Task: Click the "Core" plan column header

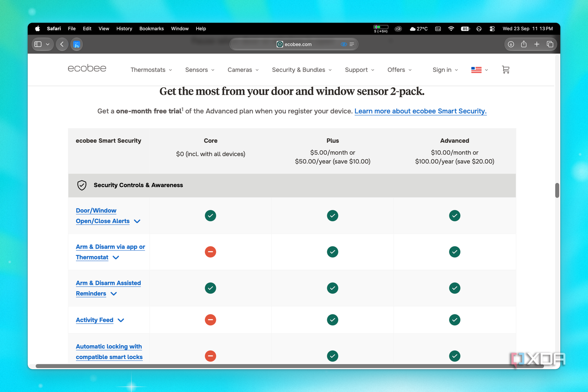Action: [211, 141]
